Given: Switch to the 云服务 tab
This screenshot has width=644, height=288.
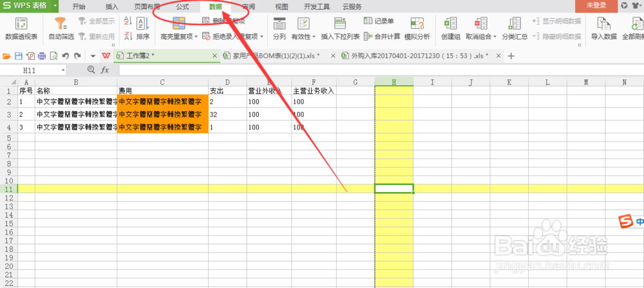Looking at the screenshot, I should (x=352, y=6).
